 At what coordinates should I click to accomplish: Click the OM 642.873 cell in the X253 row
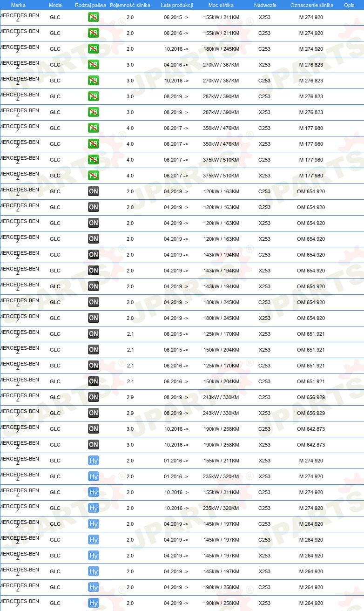[311, 445]
